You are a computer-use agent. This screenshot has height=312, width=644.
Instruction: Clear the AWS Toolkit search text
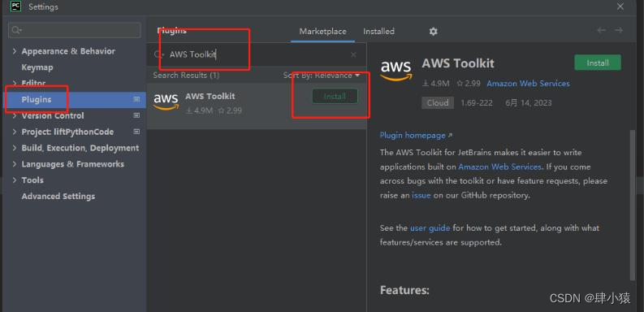(x=353, y=54)
